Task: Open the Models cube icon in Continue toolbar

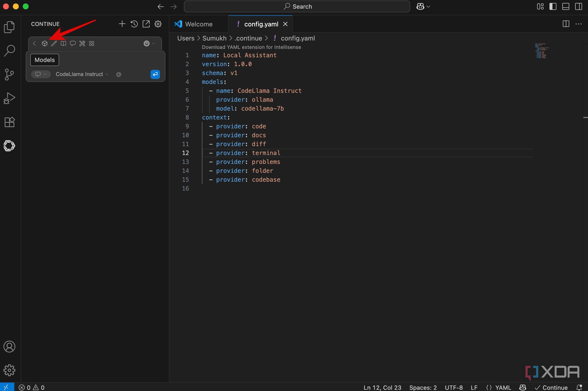Action: click(x=45, y=44)
